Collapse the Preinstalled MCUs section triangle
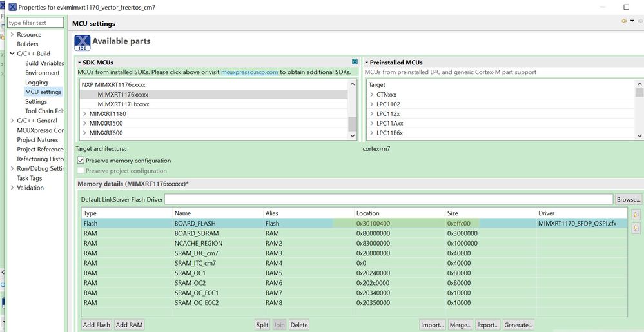The image size is (644, 332). [366, 63]
